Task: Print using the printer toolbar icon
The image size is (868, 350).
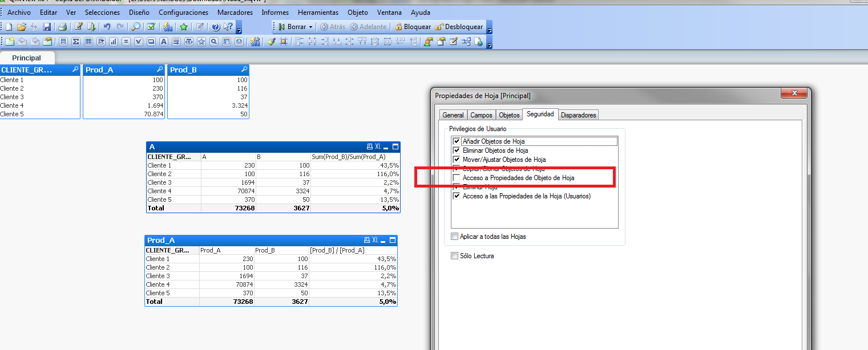Action: (63, 27)
